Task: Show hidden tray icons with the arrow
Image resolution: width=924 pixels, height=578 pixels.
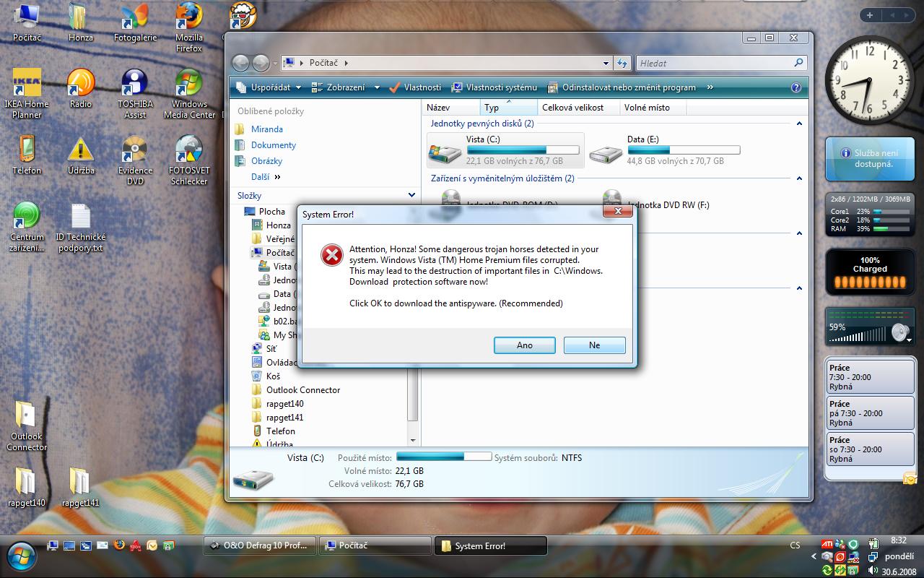Action: point(815,557)
